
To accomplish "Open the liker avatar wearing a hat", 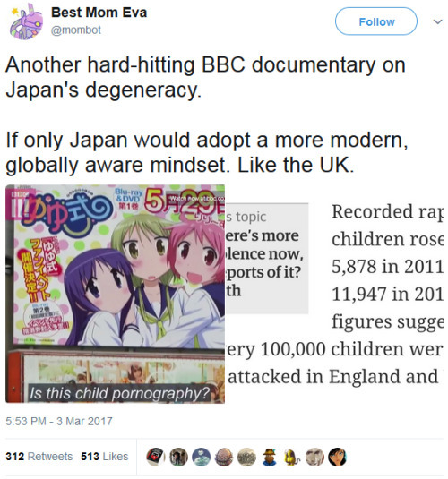I will (x=270, y=457).
